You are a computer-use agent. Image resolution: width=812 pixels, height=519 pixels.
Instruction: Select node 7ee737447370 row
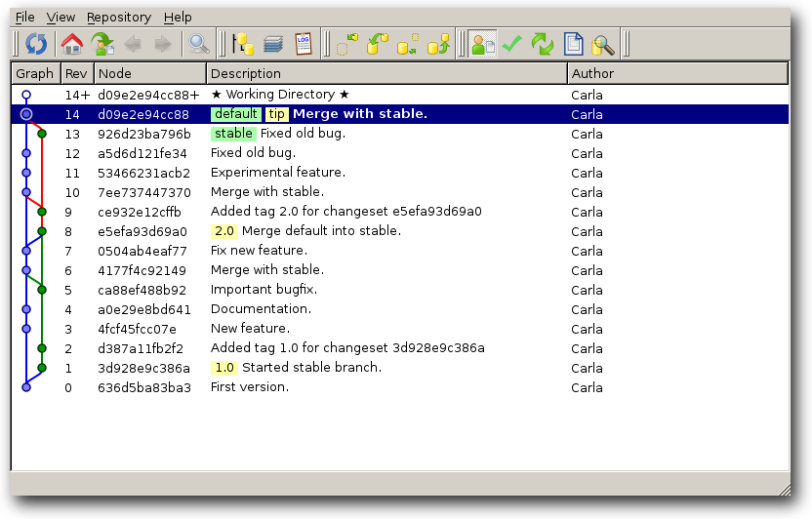[400, 192]
